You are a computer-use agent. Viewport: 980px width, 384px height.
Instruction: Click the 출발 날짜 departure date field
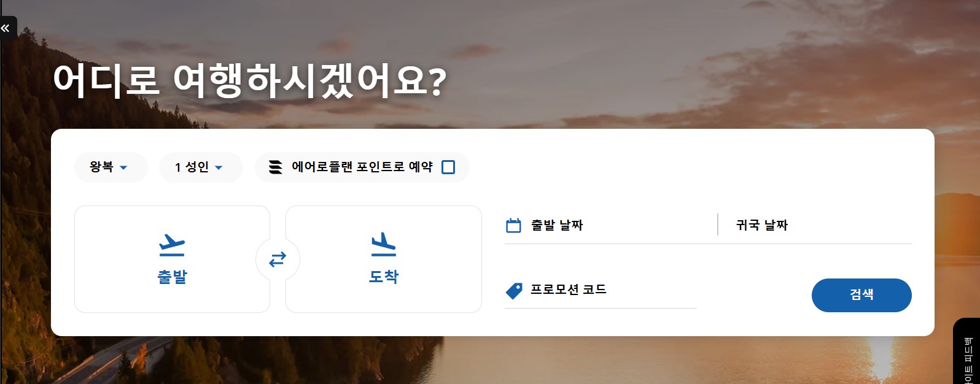[610, 226]
